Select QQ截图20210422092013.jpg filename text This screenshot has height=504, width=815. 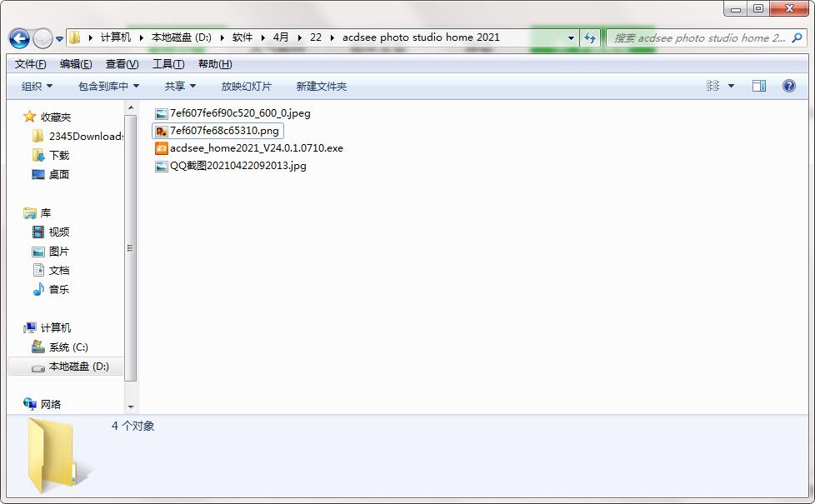click(238, 167)
